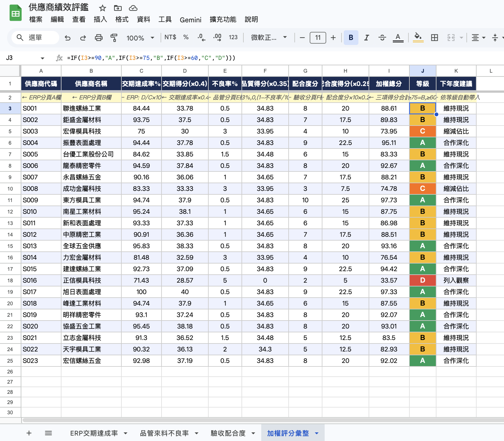This screenshot has width=504, height=441.
Task: Open the font family dropdown 微軟正...
Action: click(x=269, y=38)
